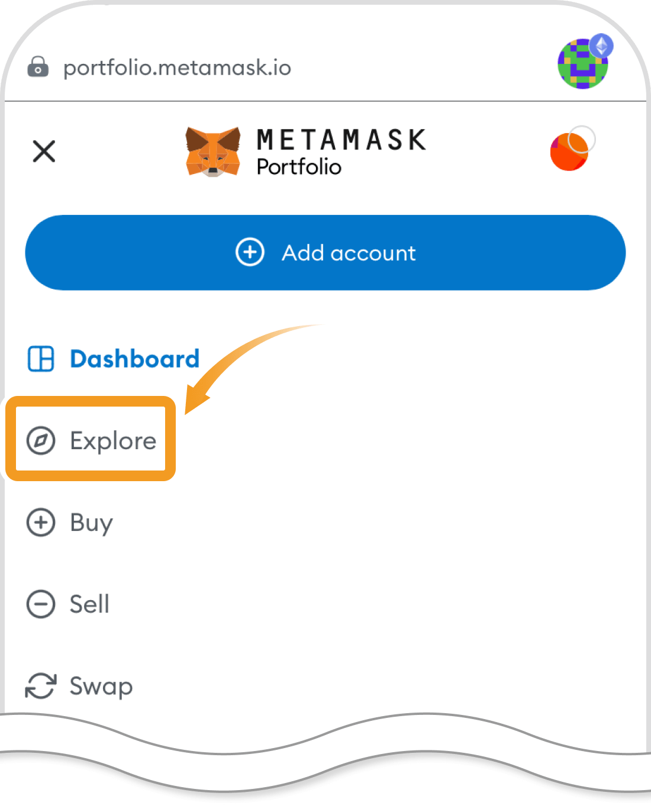The image size is (651, 812).
Task: Open the pixelated green profile avatar
Action: tap(582, 64)
